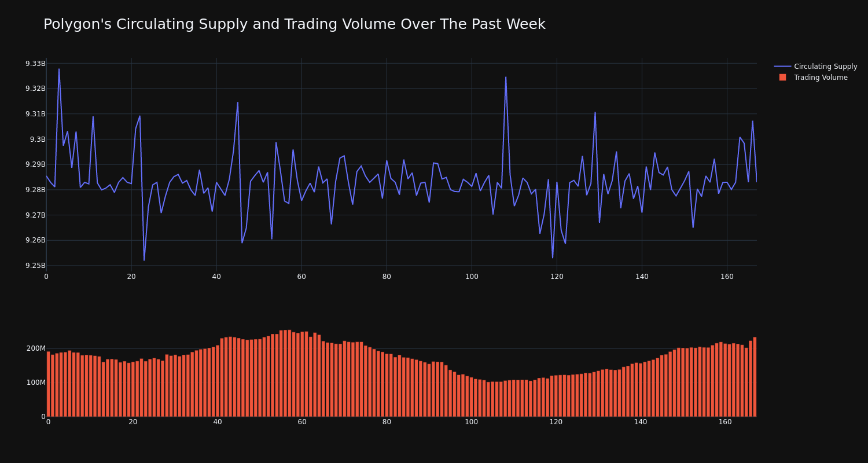868x463 pixels.
Task: Click the 200M volume axis label
Action: [x=36, y=348]
